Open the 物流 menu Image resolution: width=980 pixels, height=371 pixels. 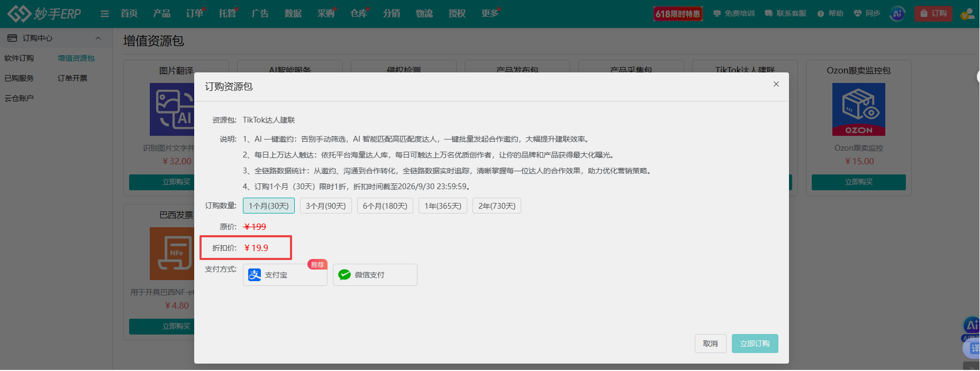(424, 13)
